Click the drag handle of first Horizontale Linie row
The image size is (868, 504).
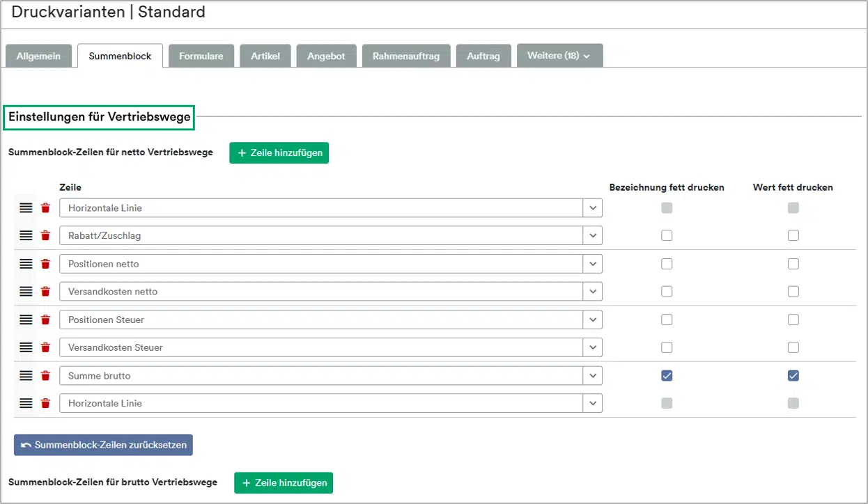pos(26,208)
